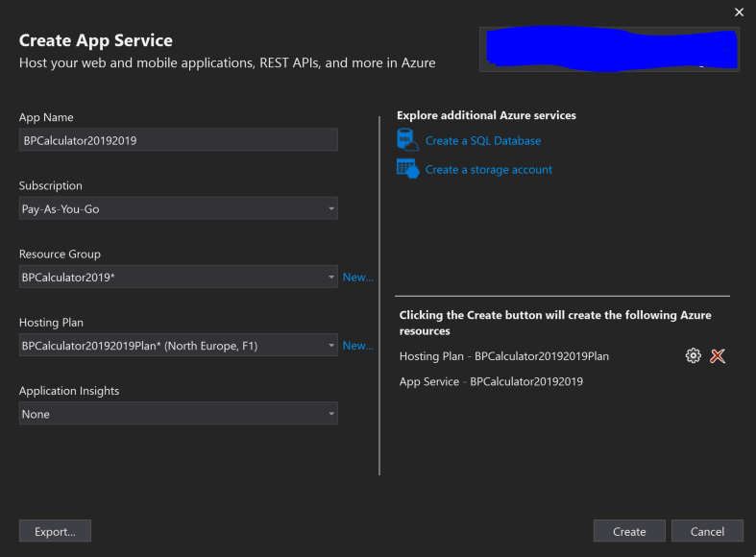756x557 pixels.
Task: Open the Application Insights dropdown
Action: tap(179, 414)
